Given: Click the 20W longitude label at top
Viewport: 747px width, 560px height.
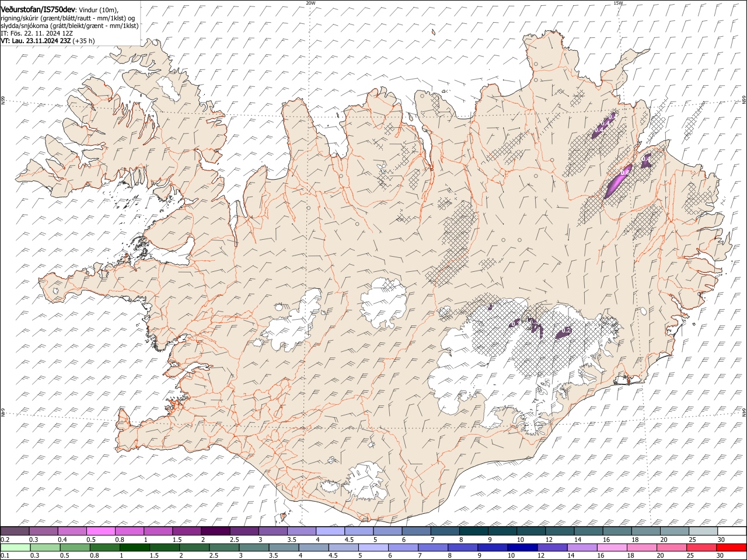Looking at the screenshot, I should [x=310, y=3].
